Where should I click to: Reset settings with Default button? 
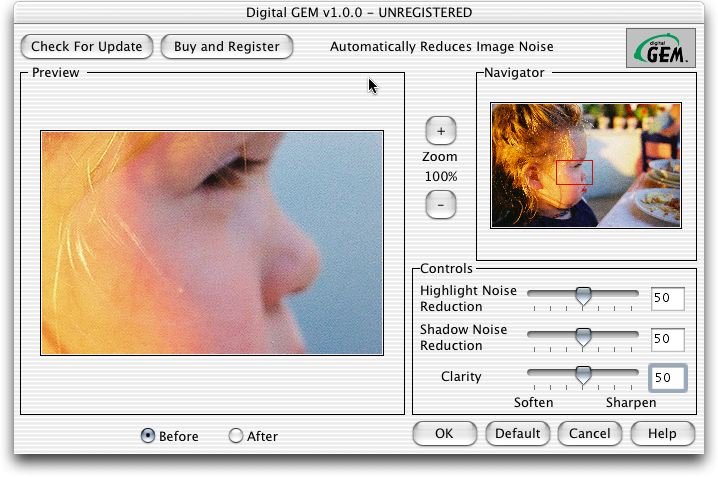(x=517, y=434)
